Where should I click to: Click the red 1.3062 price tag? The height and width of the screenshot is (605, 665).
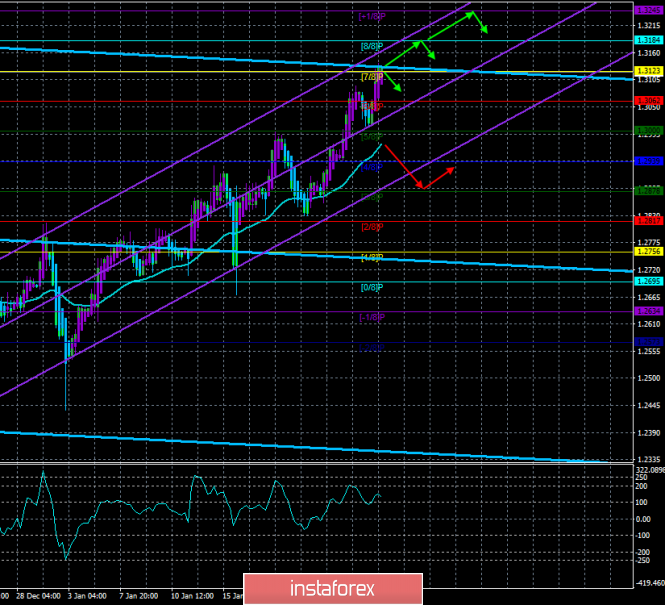pyautogui.click(x=648, y=101)
